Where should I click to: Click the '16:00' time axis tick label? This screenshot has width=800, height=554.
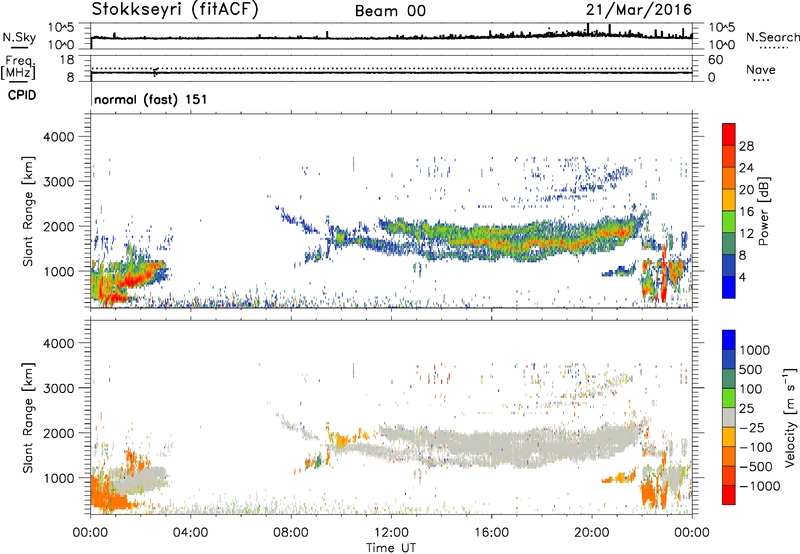(x=491, y=533)
